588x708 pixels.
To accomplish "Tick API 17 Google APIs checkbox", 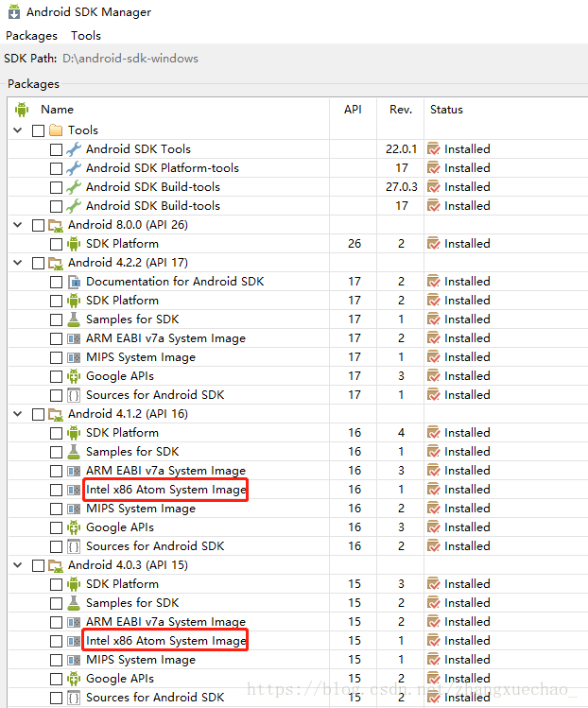I will (57, 376).
